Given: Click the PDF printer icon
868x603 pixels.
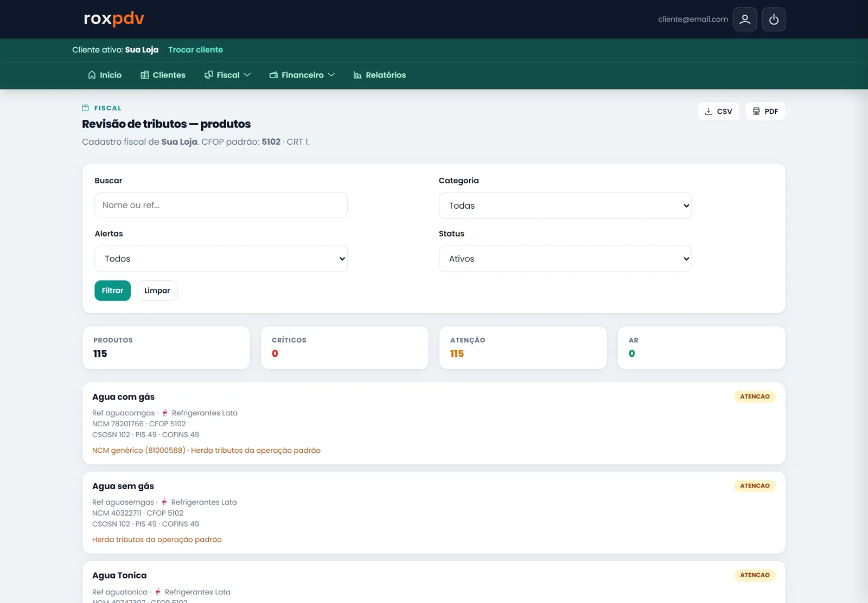Looking at the screenshot, I should (756, 111).
